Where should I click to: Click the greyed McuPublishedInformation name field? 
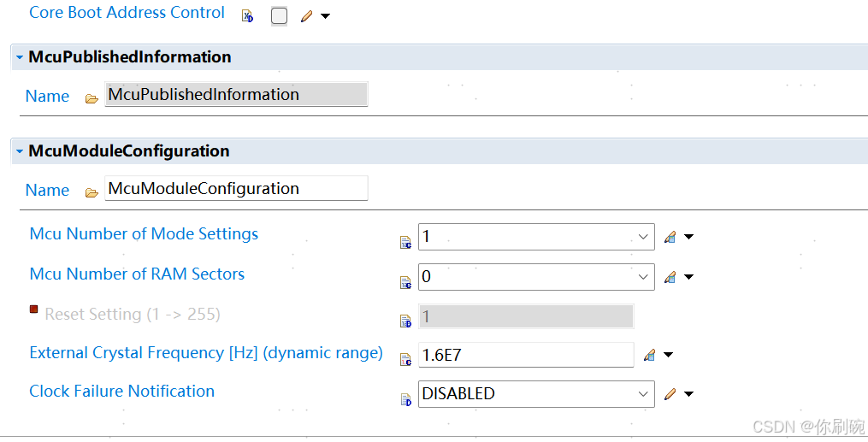[236, 95]
